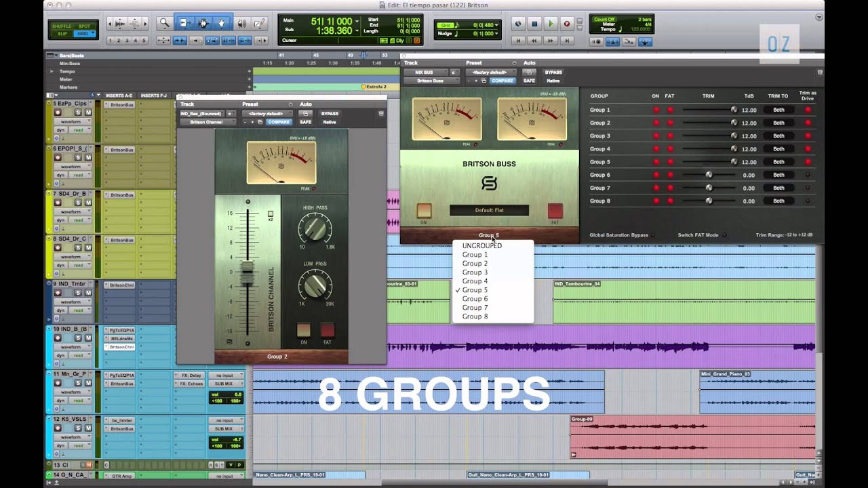Toggle the Wait for Note MIDI button
This screenshot has width=868, height=488.
pyautogui.click(x=597, y=41)
